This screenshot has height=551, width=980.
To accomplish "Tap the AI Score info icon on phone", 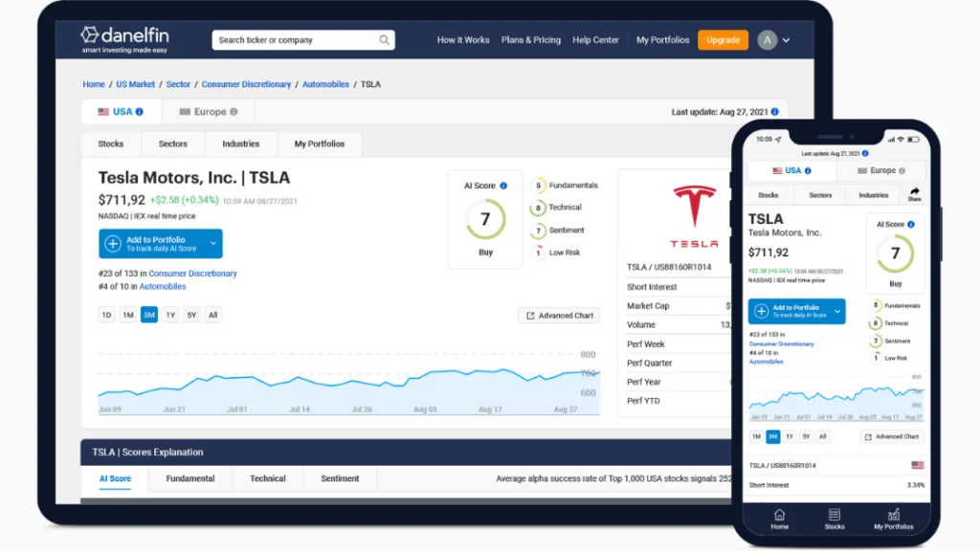I will tap(911, 224).
